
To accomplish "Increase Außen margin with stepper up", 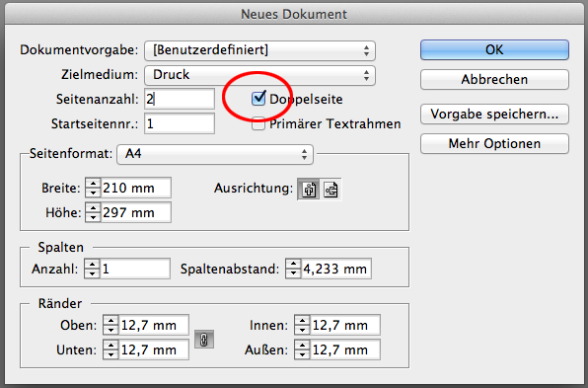I will click(302, 346).
